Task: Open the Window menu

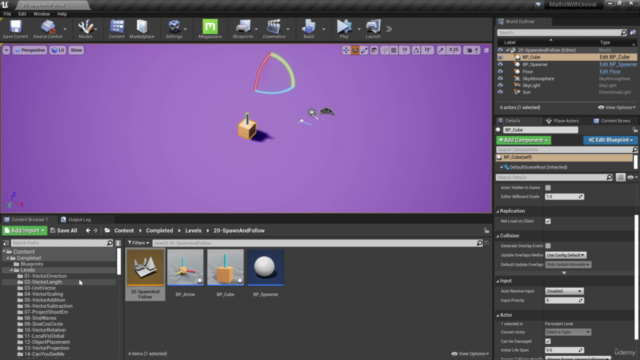Action: [42, 14]
